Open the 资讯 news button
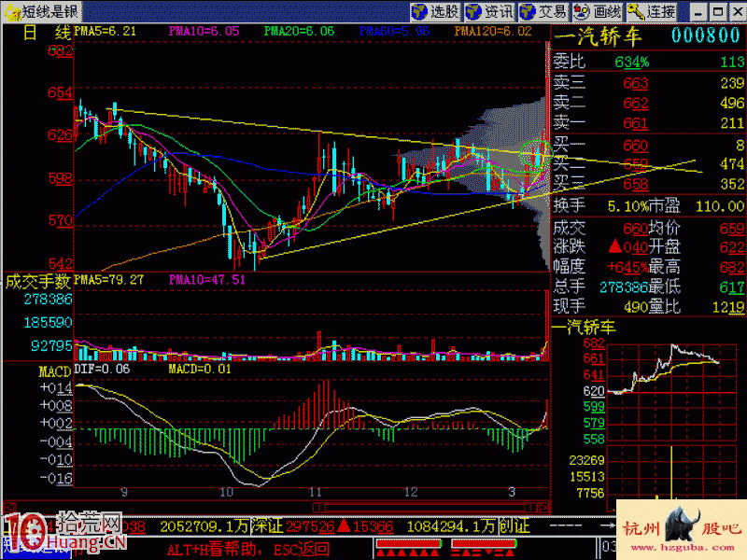The image size is (747, 560). click(x=489, y=11)
